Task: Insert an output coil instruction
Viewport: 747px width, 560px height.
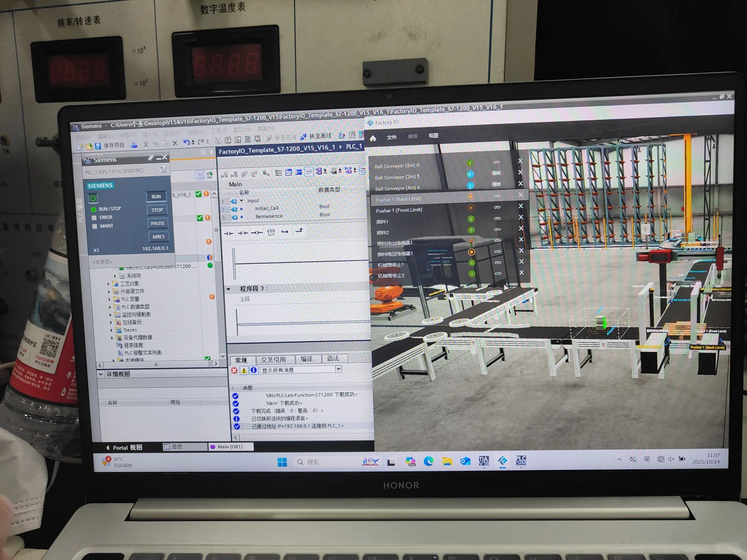Action: click(x=257, y=233)
